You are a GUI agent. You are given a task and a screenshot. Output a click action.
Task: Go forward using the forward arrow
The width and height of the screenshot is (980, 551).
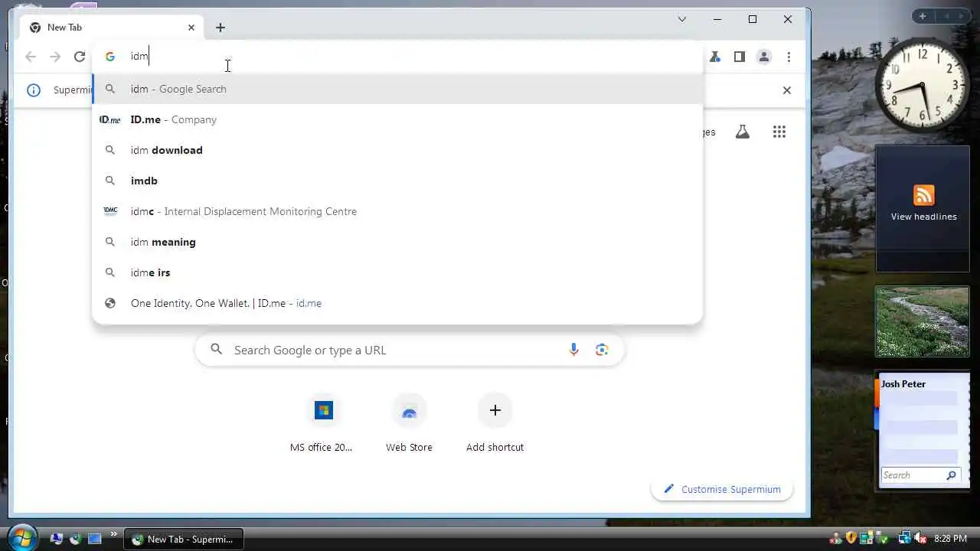pyautogui.click(x=55, y=57)
